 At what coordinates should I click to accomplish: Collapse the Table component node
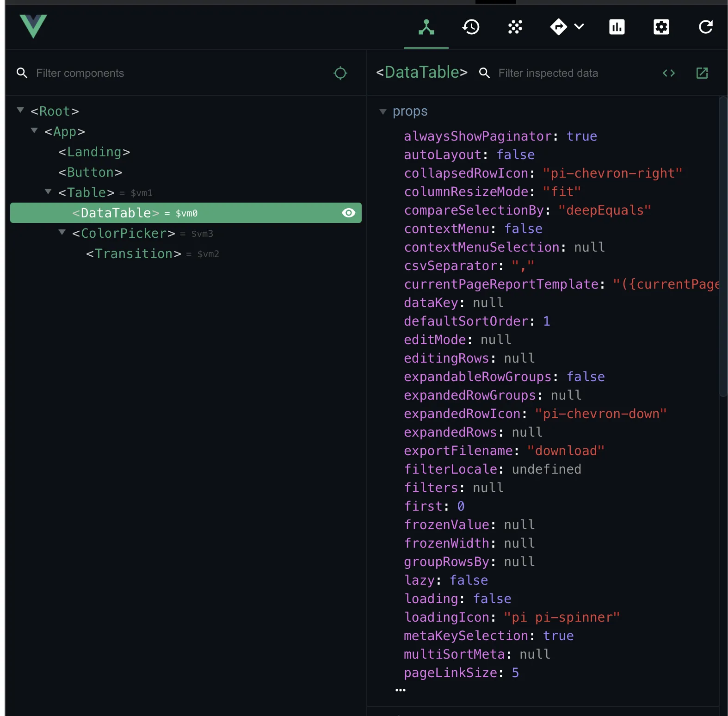[x=48, y=191]
